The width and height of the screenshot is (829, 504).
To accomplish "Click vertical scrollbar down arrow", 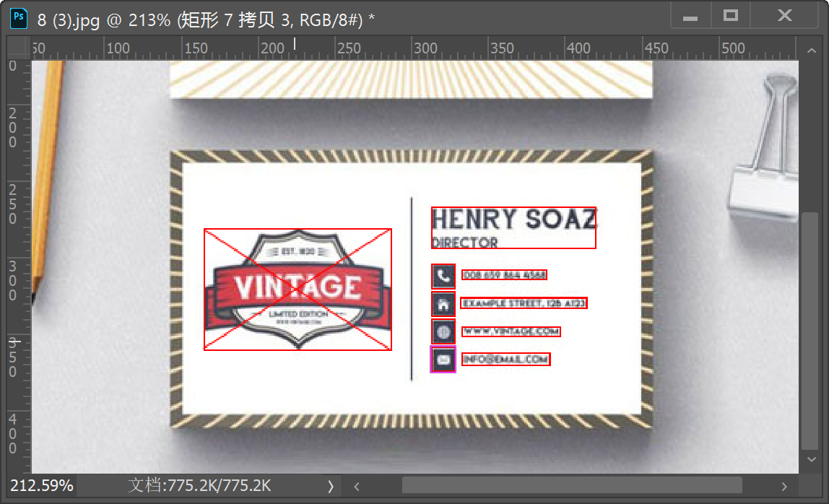I will pyautogui.click(x=812, y=459).
